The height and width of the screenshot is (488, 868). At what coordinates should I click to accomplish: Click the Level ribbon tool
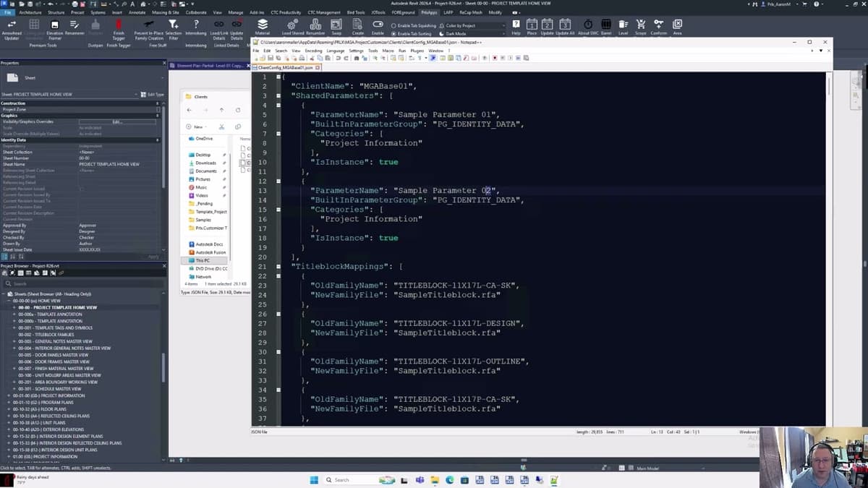point(623,27)
